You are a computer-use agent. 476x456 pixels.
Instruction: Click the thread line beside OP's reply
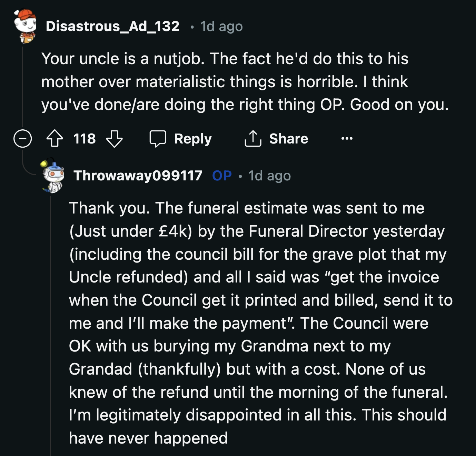click(x=51, y=328)
